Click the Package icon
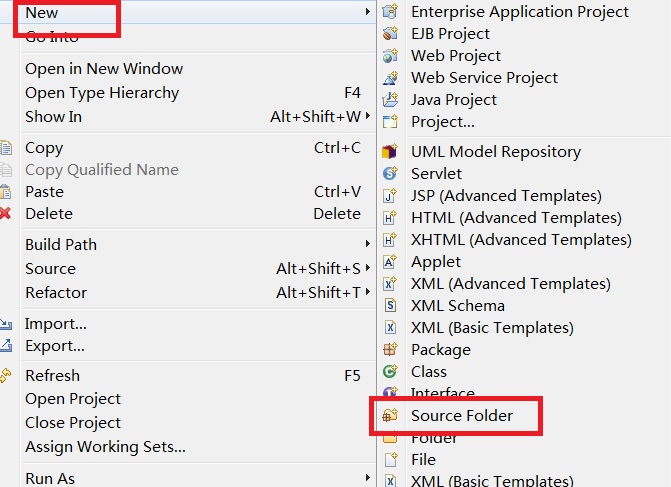Viewport: 671px width, 487px height. click(391, 350)
